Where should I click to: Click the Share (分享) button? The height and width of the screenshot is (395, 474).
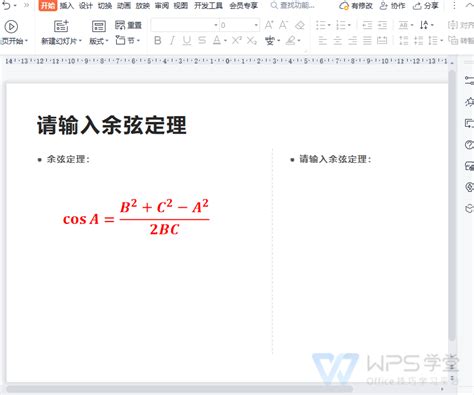coord(426,6)
